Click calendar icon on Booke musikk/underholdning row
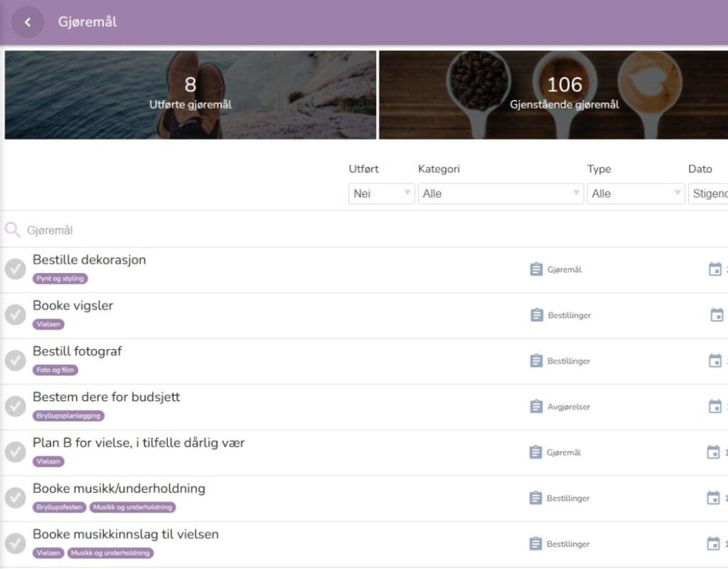The height and width of the screenshot is (569, 728). tap(713, 498)
